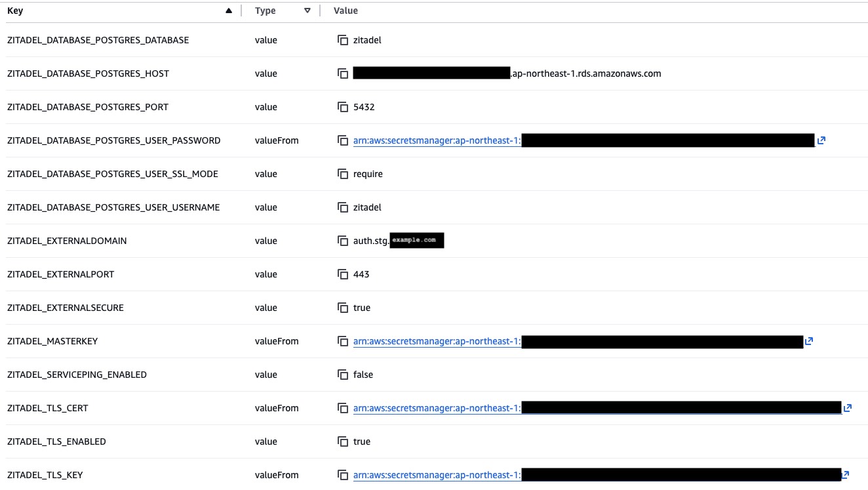Sort table by Key column arrow

click(x=228, y=10)
